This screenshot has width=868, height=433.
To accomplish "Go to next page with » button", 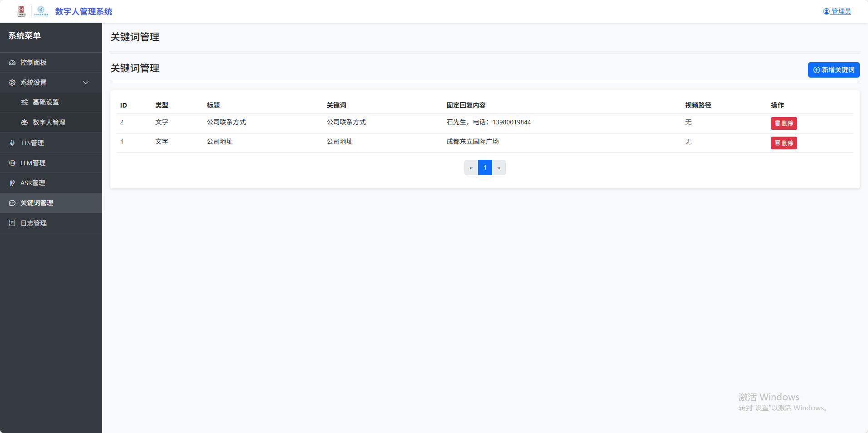I will tap(498, 168).
